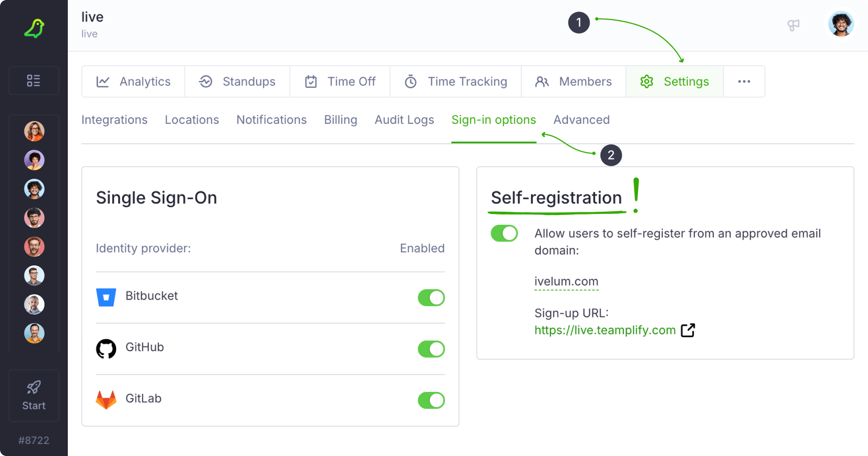Image resolution: width=868 pixels, height=456 pixels.
Task: Click the Bitbucket logo icon
Action: point(106,297)
